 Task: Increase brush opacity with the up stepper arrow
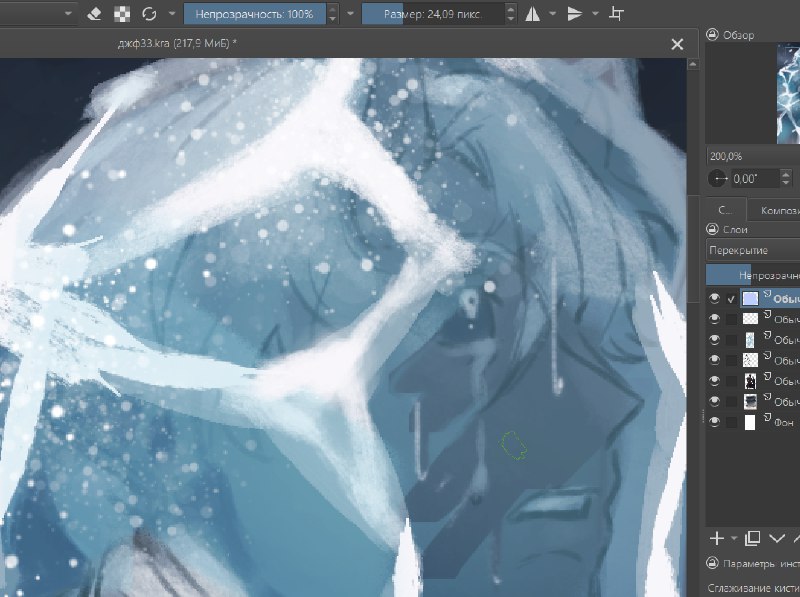pyautogui.click(x=332, y=9)
